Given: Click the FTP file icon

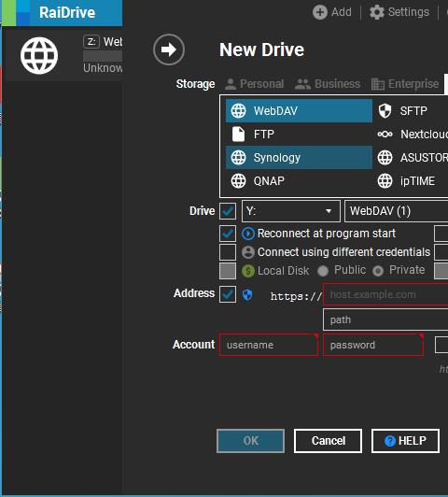Looking at the screenshot, I should (238, 135).
